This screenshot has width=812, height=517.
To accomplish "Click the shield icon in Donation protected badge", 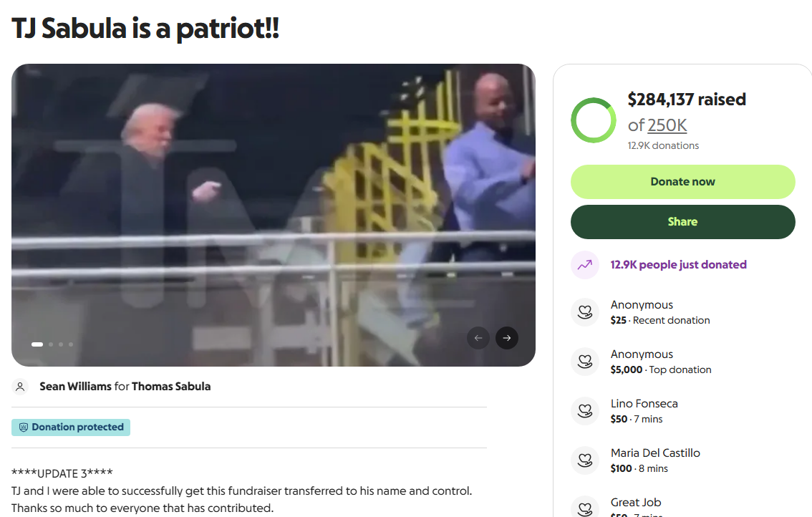I will 24,427.
